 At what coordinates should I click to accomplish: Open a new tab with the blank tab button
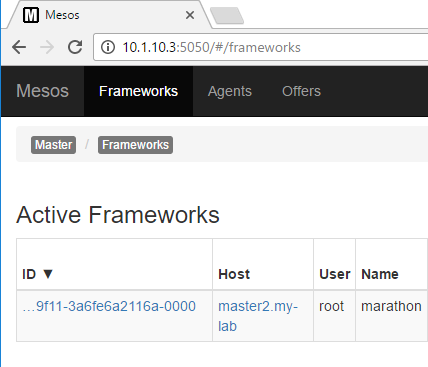pos(227,16)
